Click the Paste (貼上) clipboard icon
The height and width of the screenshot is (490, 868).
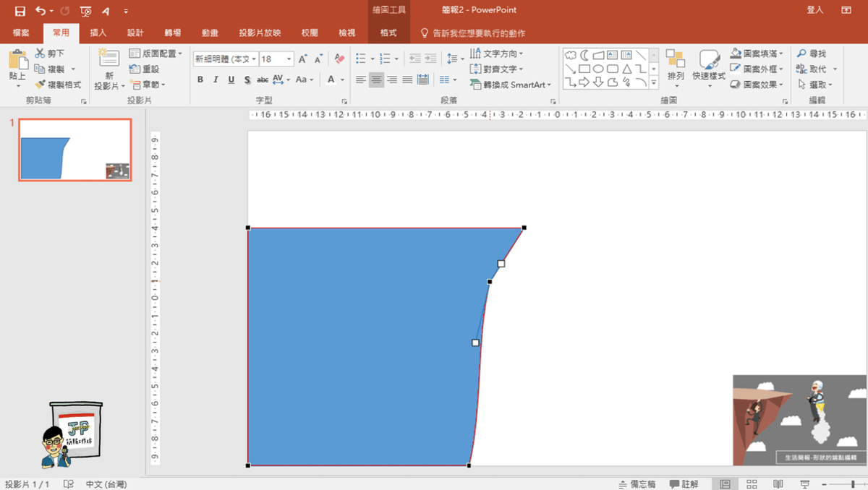click(17, 60)
